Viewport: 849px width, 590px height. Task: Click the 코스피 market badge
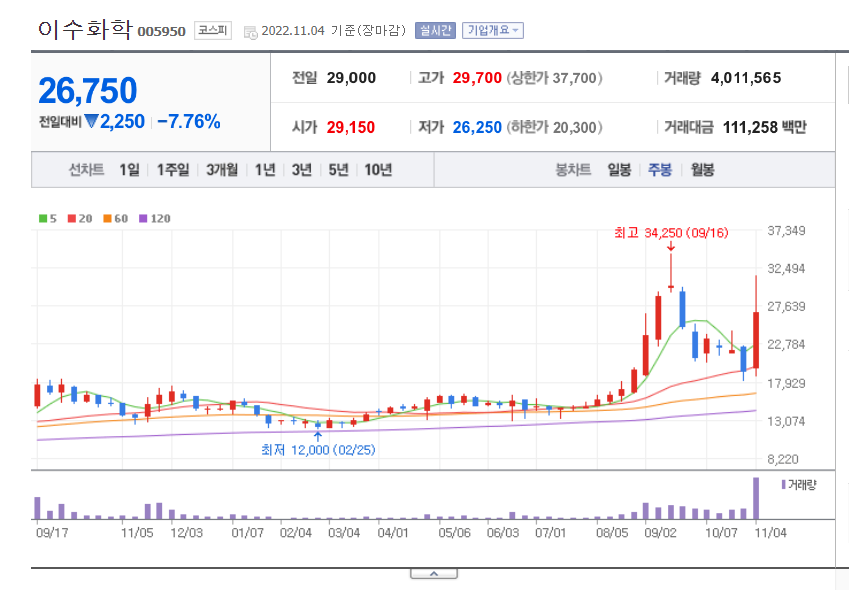(x=213, y=30)
